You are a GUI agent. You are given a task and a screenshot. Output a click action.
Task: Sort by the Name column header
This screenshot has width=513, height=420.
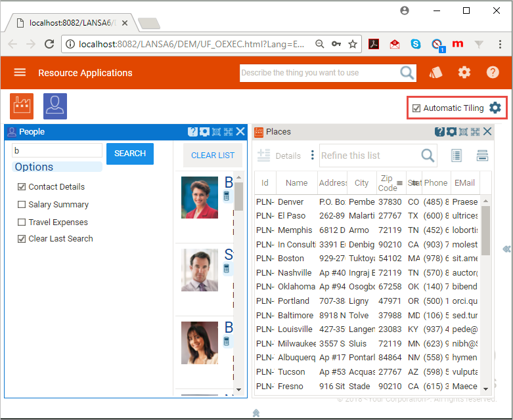296,182
